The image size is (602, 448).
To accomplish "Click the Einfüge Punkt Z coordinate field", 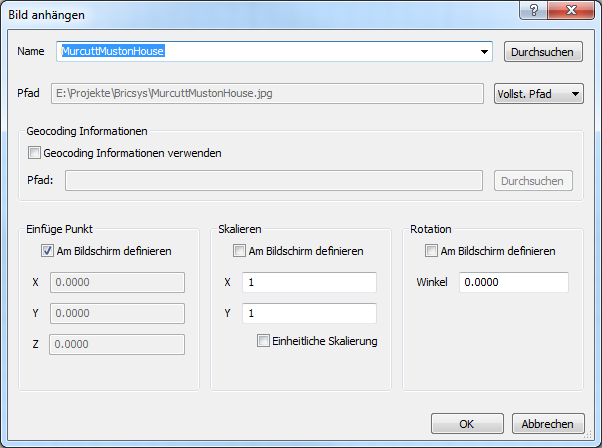I will tap(116, 345).
